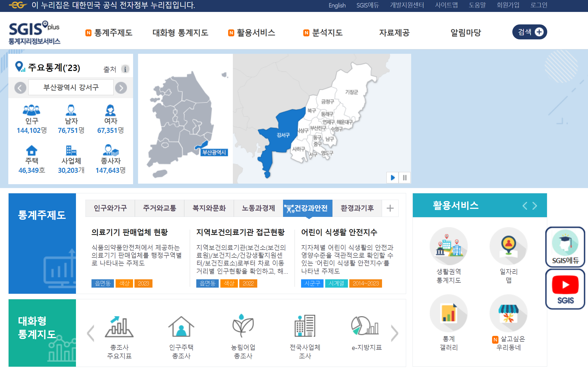This screenshot has height=370, width=588.
Task: Show previous region in 주요통계 panel
Action: click(x=20, y=88)
